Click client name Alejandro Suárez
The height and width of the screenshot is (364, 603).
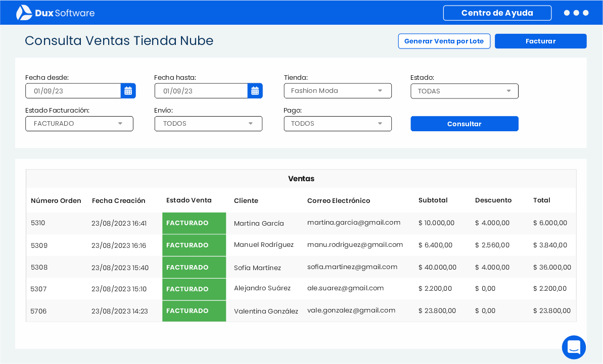coord(262,288)
